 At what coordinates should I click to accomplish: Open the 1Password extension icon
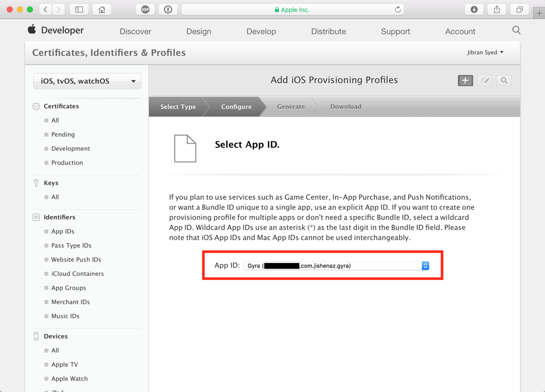tap(168, 10)
